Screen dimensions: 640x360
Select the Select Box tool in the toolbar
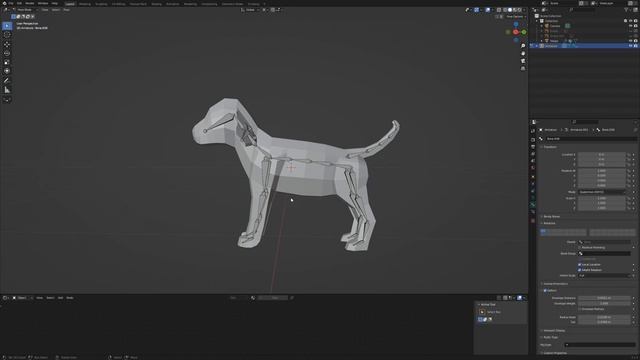pyautogui.click(x=7, y=26)
